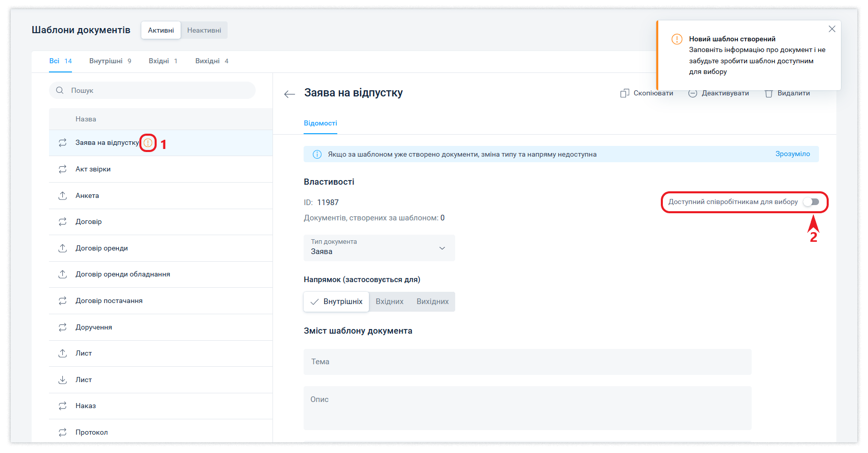Screen dimensions: 868x453
Task: Click the search magnifier icon
Action: tap(60, 90)
